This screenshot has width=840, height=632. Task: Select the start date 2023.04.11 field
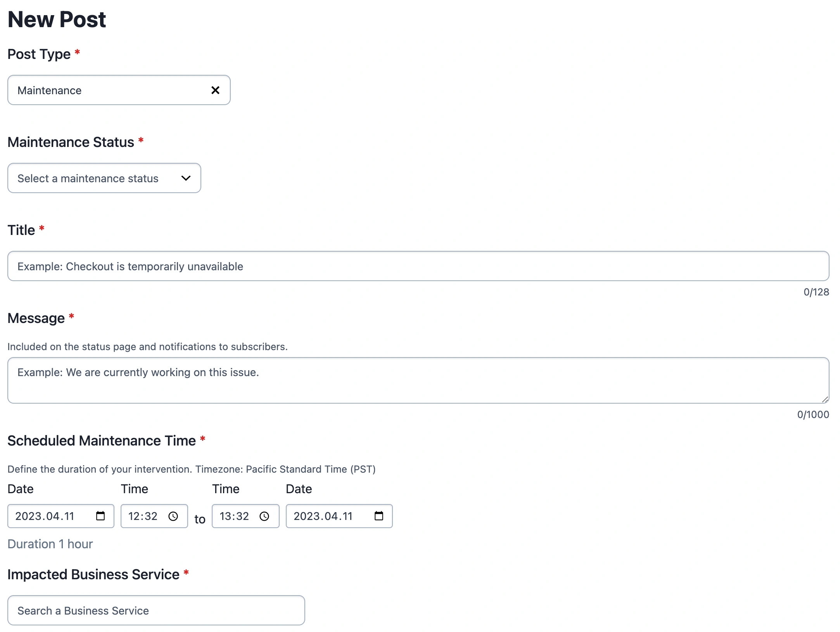click(x=45, y=516)
